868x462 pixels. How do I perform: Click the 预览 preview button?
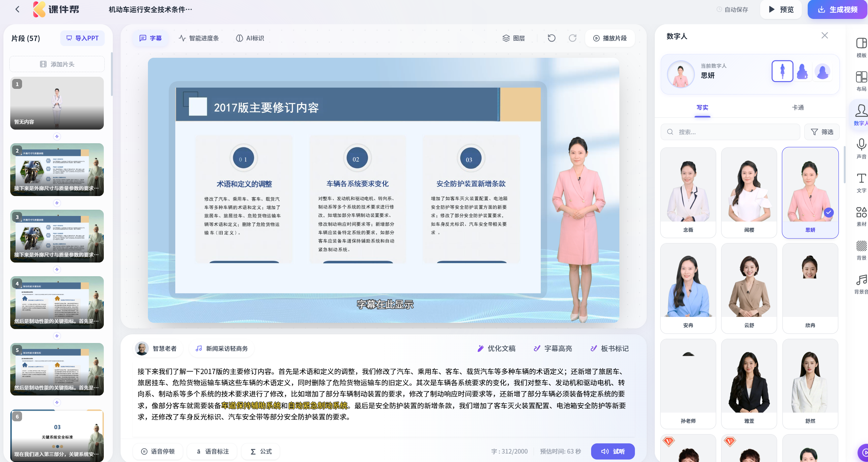click(x=781, y=9)
